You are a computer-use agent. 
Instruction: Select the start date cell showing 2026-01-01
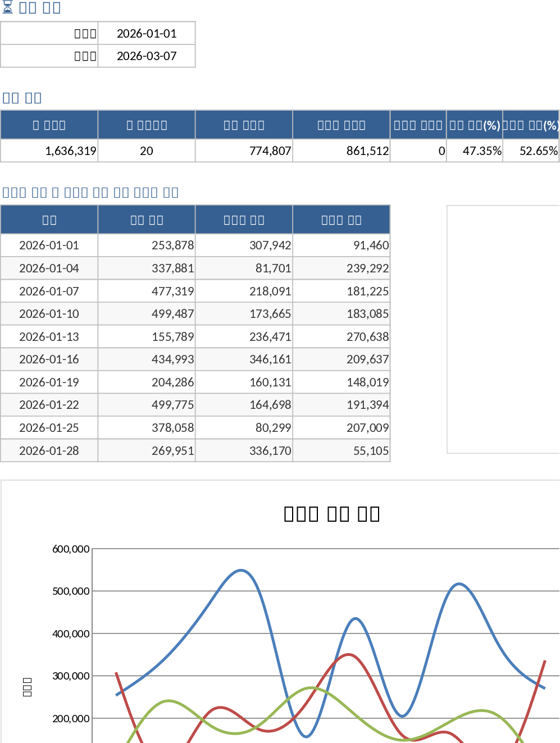147,33
